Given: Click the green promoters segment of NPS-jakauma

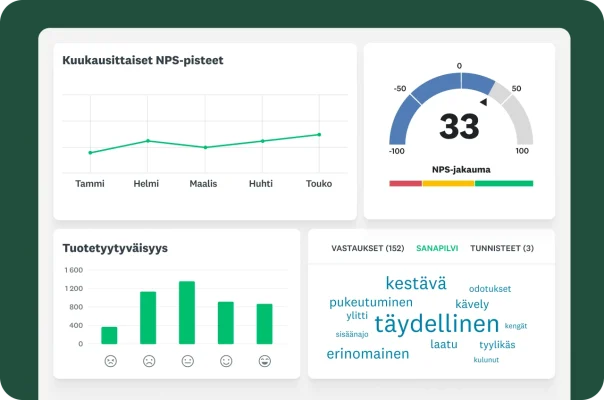Looking at the screenshot, I should coord(504,183).
